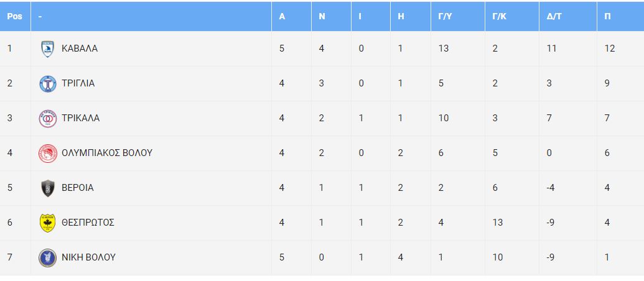
Task: Click the ΝΙΚΗ ΒΟΛΟΥ round blue emblem
Action: (x=48, y=258)
